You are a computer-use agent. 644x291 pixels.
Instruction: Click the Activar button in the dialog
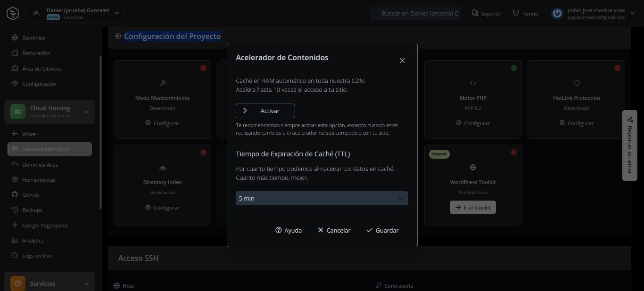(x=265, y=111)
